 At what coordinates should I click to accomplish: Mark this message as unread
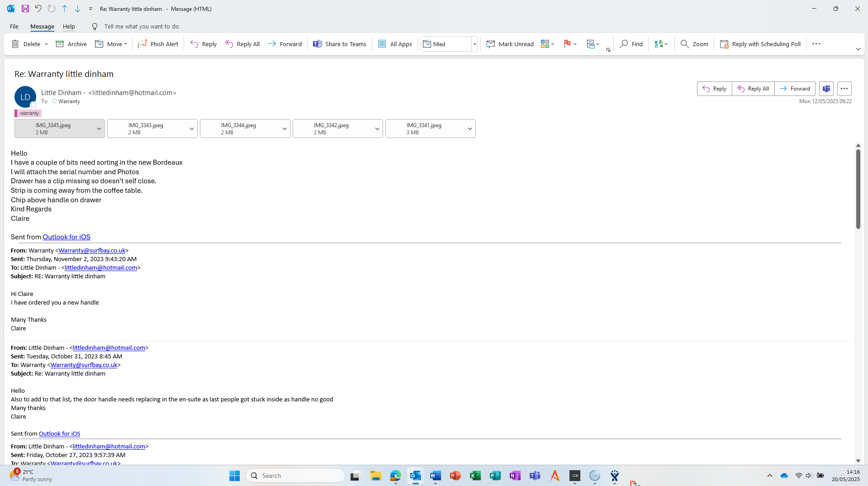point(510,44)
